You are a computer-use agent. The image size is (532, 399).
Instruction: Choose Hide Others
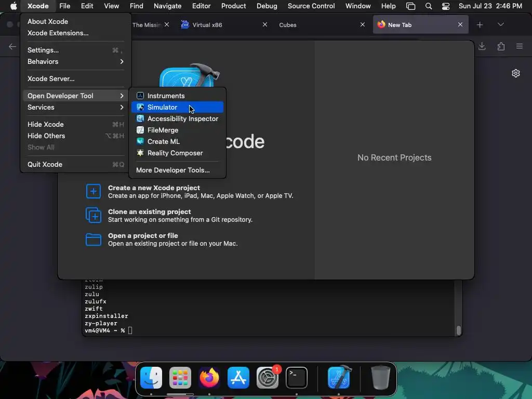[x=75, y=136]
